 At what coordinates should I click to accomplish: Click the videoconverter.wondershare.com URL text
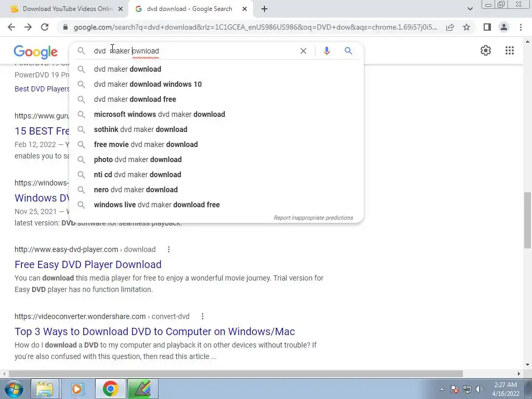tap(102, 316)
